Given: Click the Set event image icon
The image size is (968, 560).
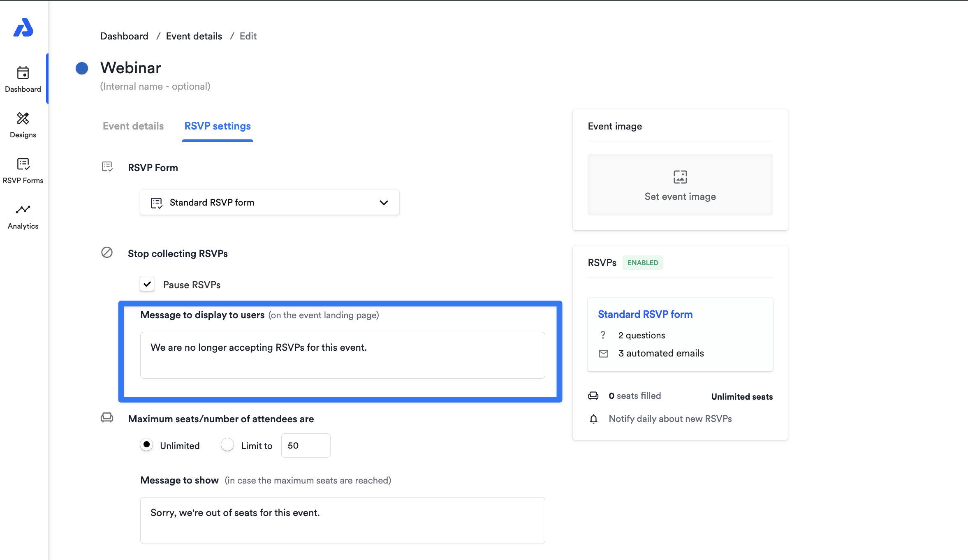Looking at the screenshot, I should coord(680,177).
